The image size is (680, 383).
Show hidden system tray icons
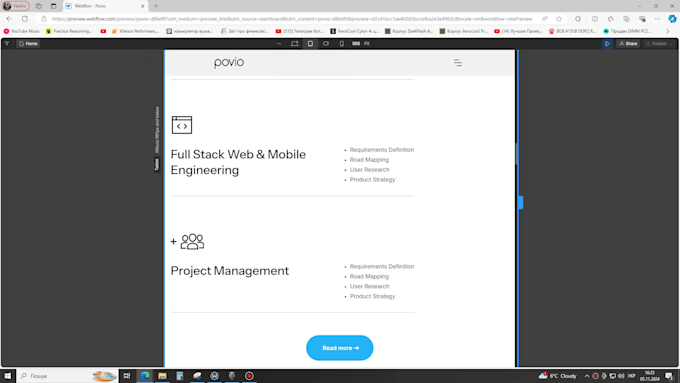click(587, 376)
